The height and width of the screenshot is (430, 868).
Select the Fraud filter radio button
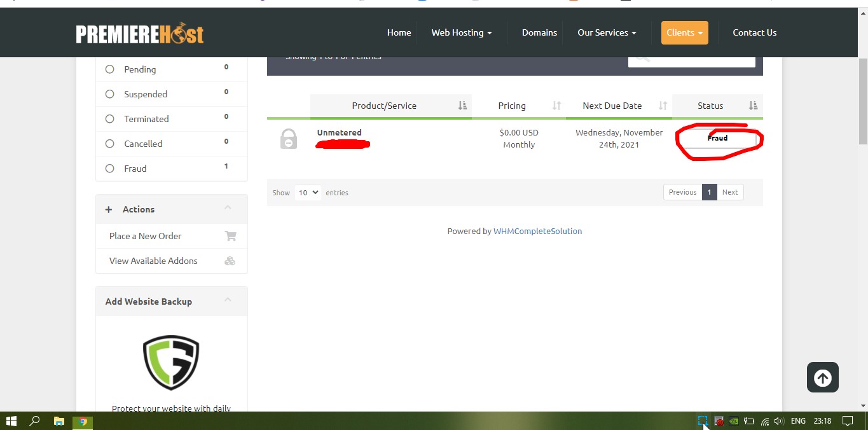point(110,169)
